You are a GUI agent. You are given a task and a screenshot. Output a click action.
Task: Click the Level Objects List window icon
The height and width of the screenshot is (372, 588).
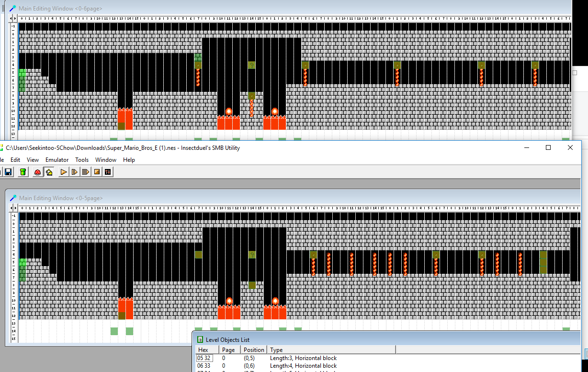tap(200, 339)
